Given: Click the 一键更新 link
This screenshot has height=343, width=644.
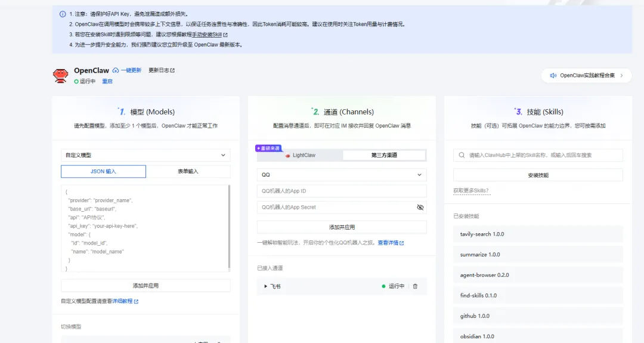Looking at the screenshot, I should coord(131,70).
